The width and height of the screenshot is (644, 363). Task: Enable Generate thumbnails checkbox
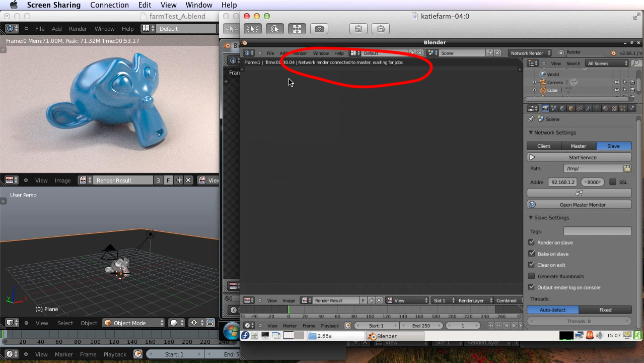(x=531, y=276)
